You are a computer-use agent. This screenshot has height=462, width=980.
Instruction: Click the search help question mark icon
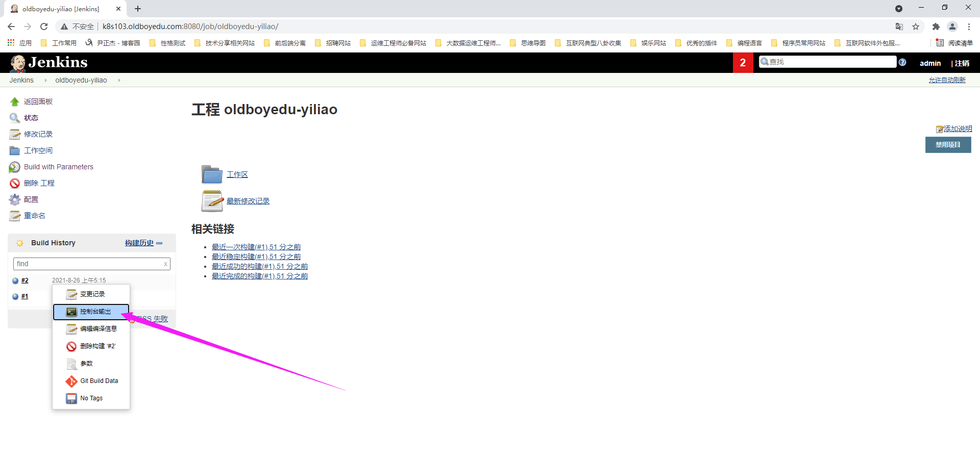click(902, 62)
